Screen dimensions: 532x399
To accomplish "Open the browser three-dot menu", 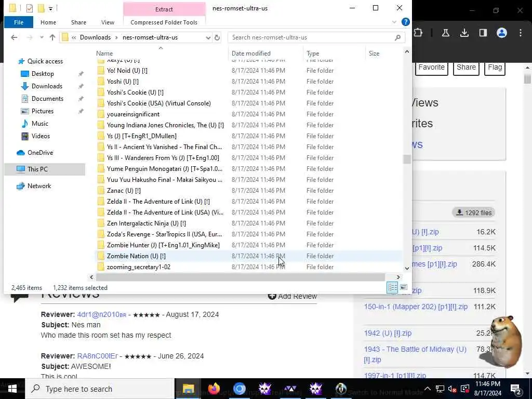I will click(x=521, y=33).
